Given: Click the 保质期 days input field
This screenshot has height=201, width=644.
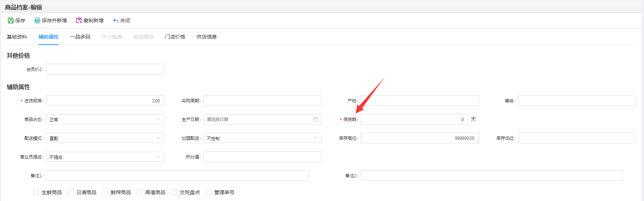Looking at the screenshot, I should (414, 119).
